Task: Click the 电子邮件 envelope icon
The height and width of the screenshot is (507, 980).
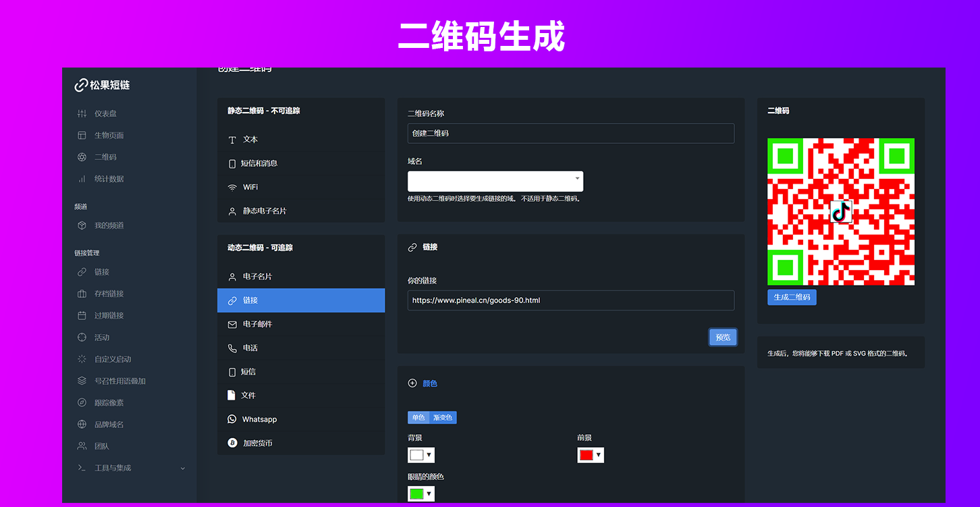Action: click(232, 324)
